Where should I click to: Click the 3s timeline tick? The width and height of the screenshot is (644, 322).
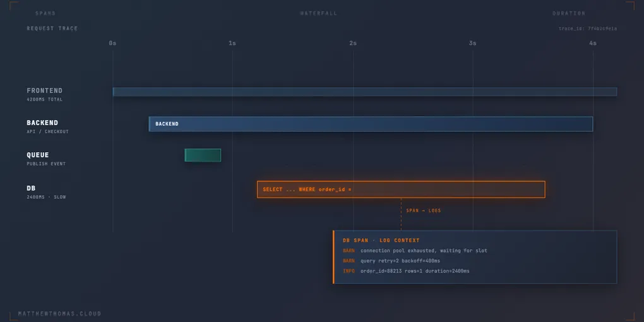click(473, 43)
